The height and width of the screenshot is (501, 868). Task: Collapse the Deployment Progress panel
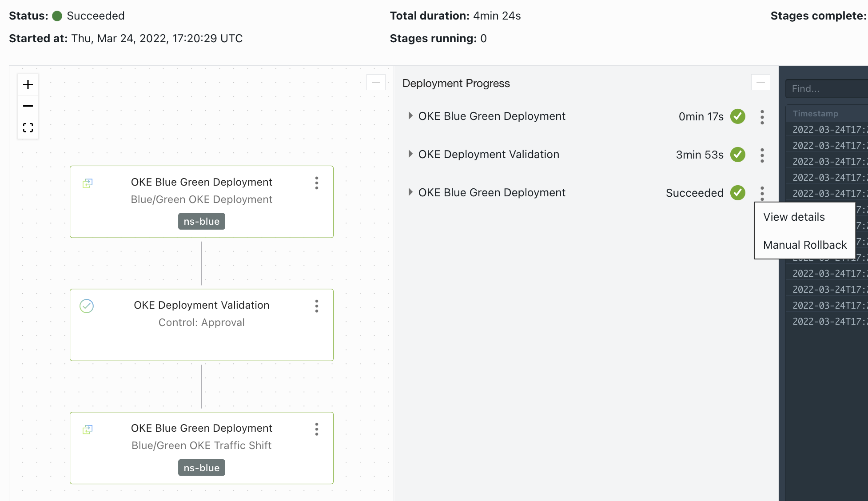[x=760, y=83]
